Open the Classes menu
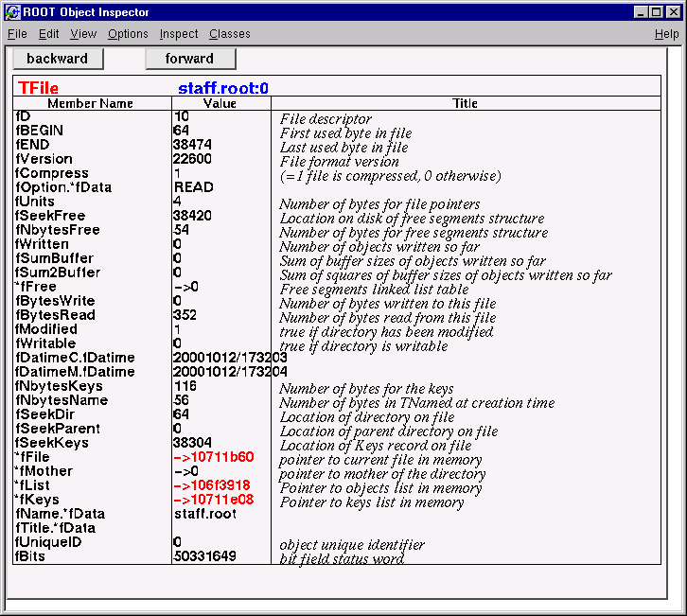The image size is (687, 616). coord(230,34)
